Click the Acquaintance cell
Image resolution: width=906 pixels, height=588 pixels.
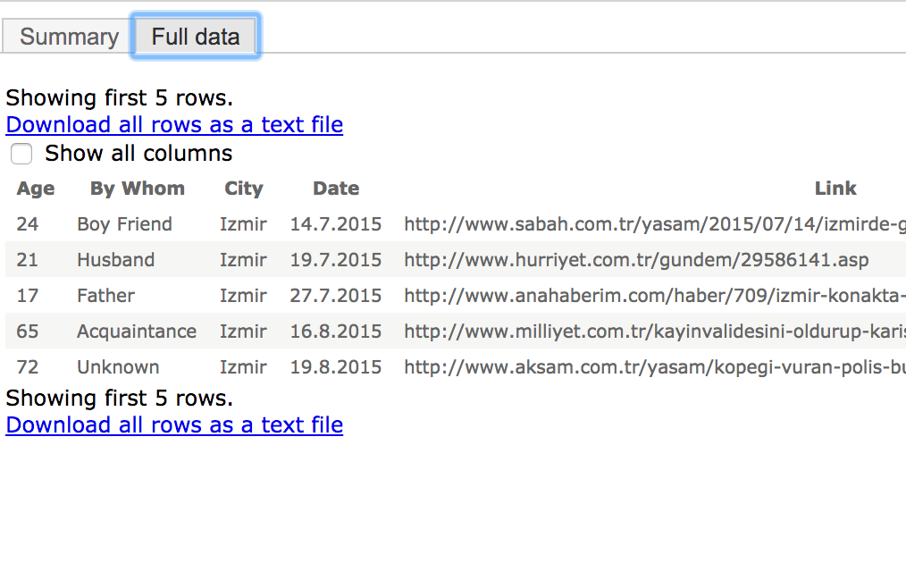137,332
